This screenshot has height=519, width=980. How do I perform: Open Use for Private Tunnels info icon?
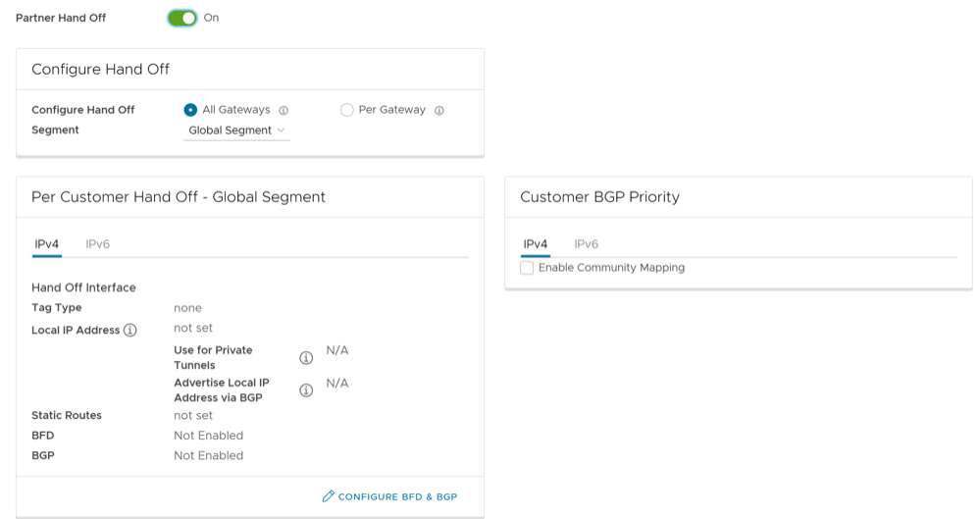[305, 358]
